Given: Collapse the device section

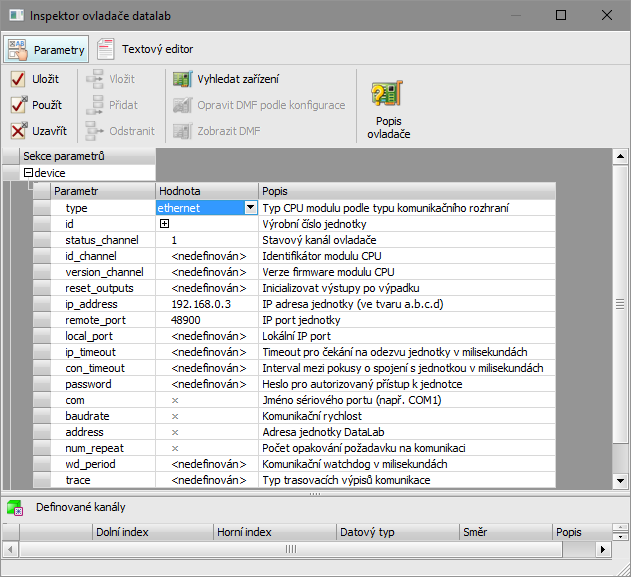Looking at the screenshot, I should click(28, 173).
